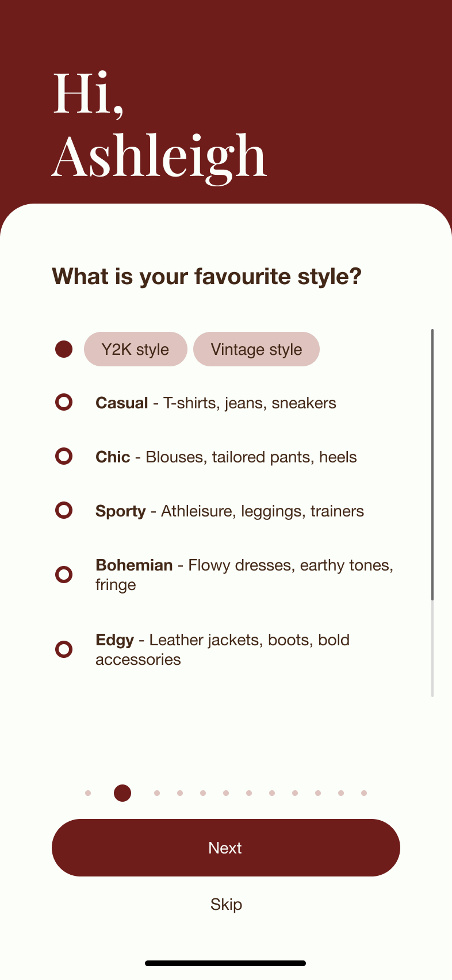Click the current large page indicator dot
The width and height of the screenshot is (452, 980).
point(122,793)
